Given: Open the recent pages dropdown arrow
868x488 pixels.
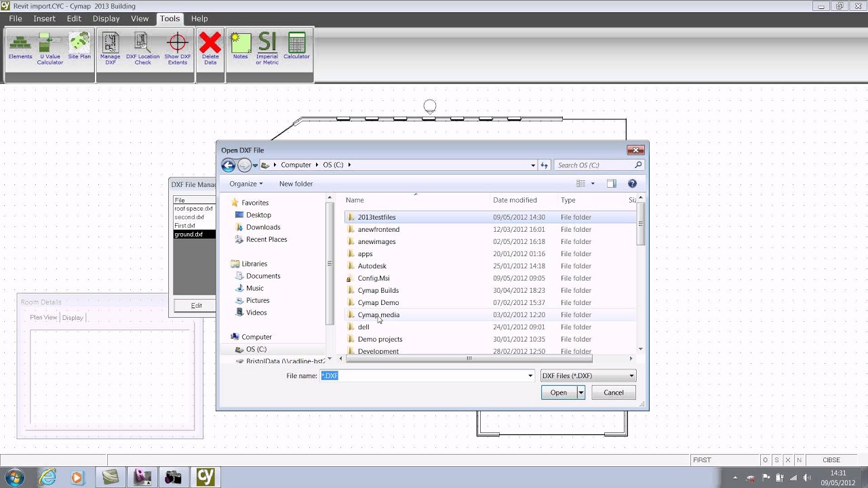Looking at the screenshot, I should tap(255, 165).
